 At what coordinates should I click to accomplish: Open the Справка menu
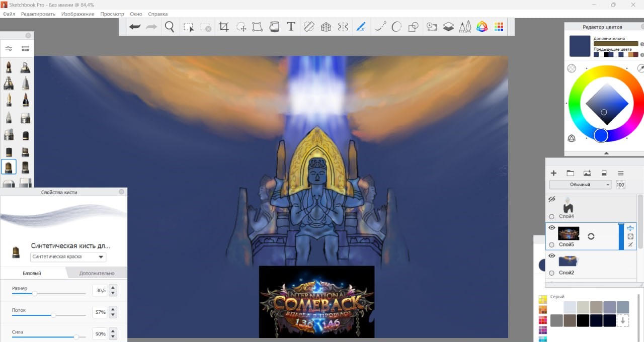158,14
